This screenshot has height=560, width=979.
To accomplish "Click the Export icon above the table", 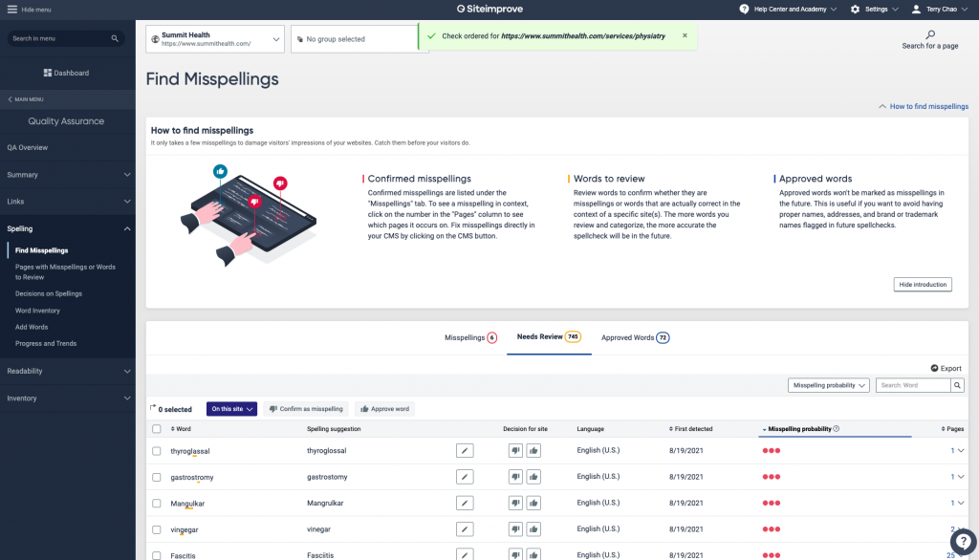I will [934, 368].
